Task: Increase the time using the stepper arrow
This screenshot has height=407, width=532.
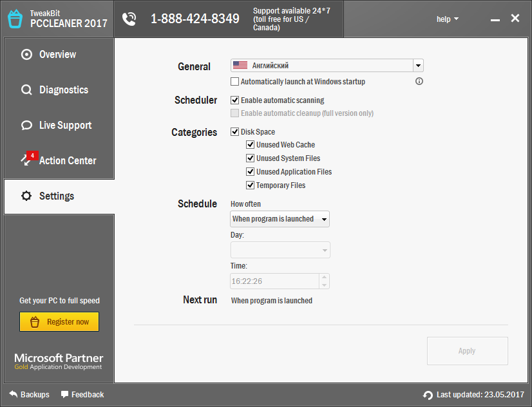Action: pyautogui.click(x=323, y=278)
